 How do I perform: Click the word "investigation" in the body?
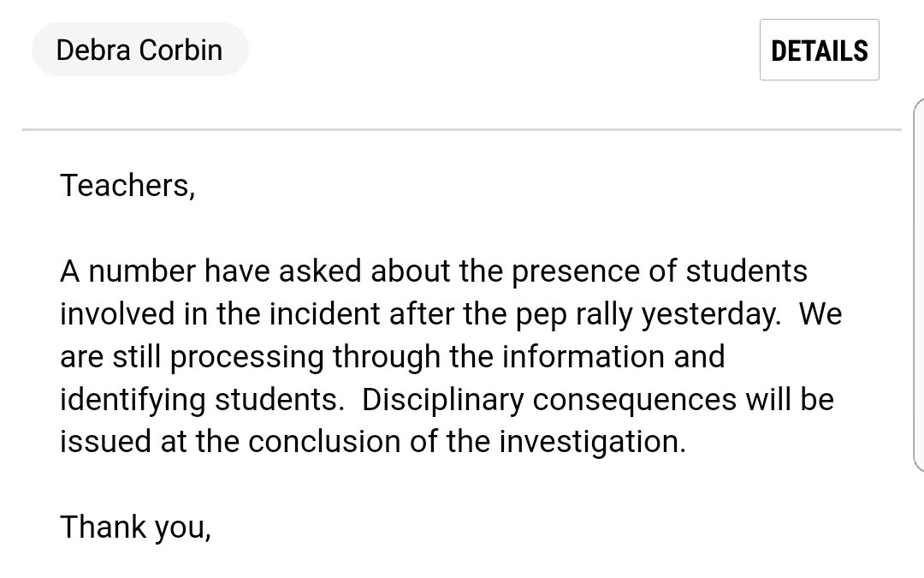[589, 442]
